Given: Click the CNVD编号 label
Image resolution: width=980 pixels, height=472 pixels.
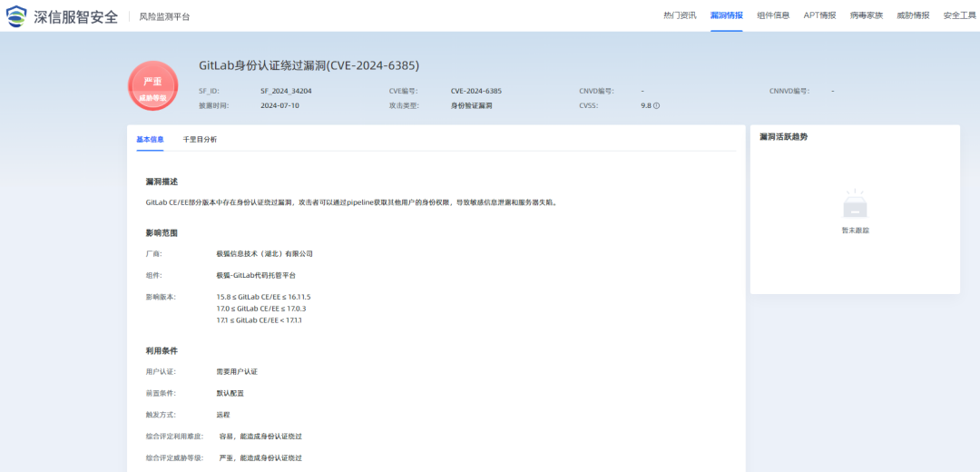Looking at the screenshot, I should [596, 91].
